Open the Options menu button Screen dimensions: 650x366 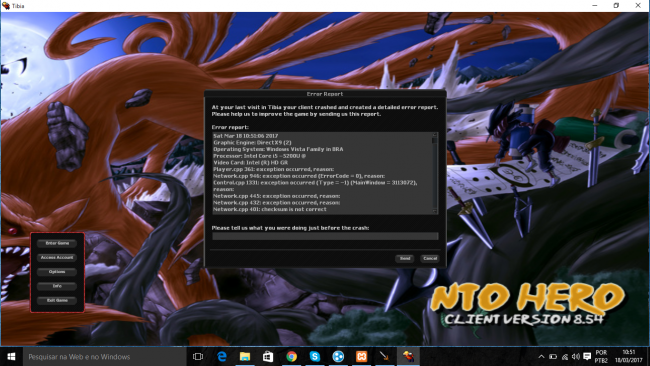click(x=57, y=272)
